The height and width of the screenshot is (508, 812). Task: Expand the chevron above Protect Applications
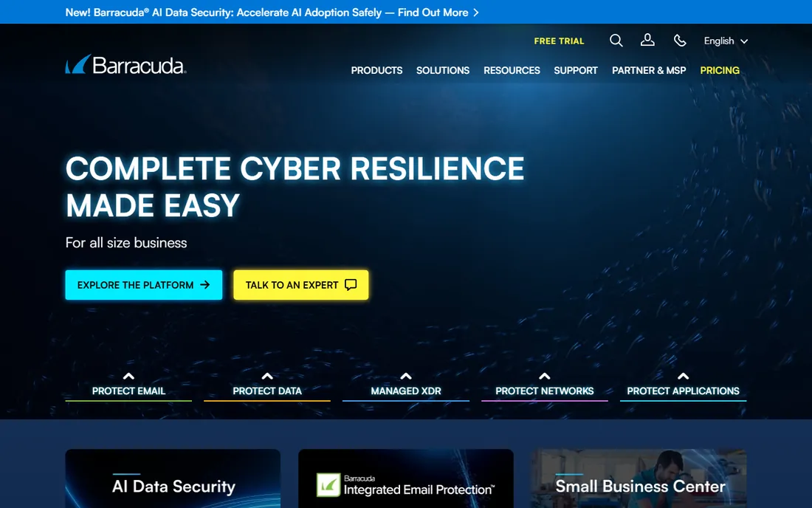[x=683, y=376]
